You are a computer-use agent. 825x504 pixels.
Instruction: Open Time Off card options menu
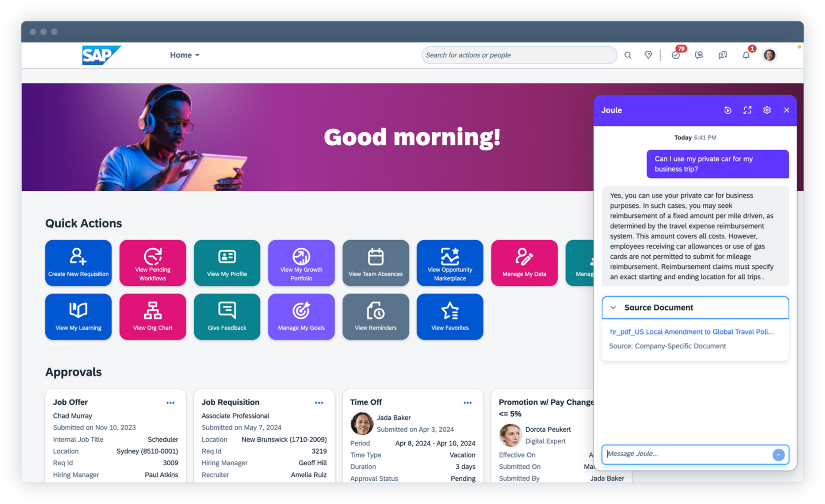[467, 403]
